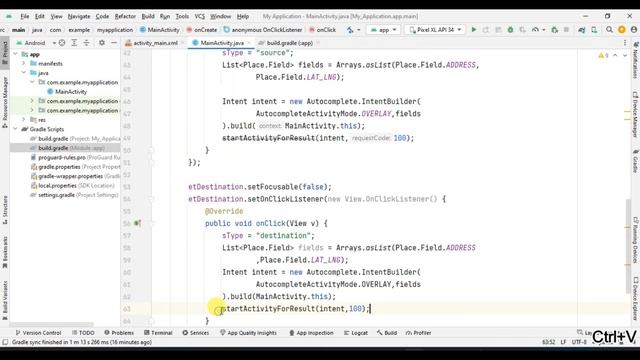Click Attach Debugger to Android Process icon
Viewport: 640px width, 360px height.
pyautogui.click(x=554, y=30)
